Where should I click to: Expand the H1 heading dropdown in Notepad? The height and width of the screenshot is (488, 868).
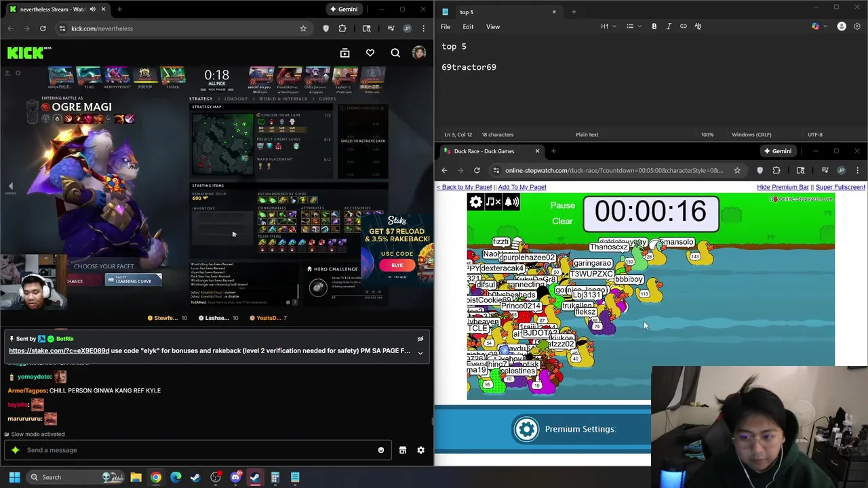pos(608,26)
